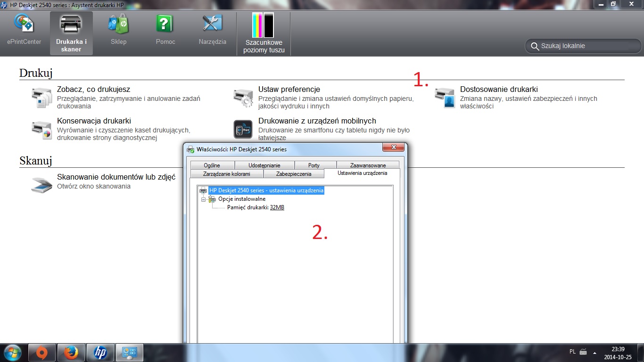Switch to the Zaawansowane tab
The width and height of the screenshot is (644, 362).
(x=368, y=165)
